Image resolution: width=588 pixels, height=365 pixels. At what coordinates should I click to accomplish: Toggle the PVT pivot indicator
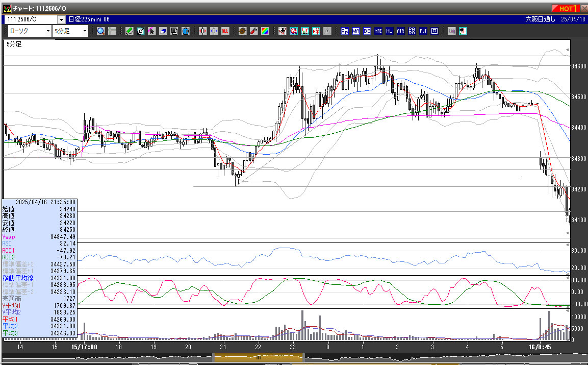click(423, 31)
